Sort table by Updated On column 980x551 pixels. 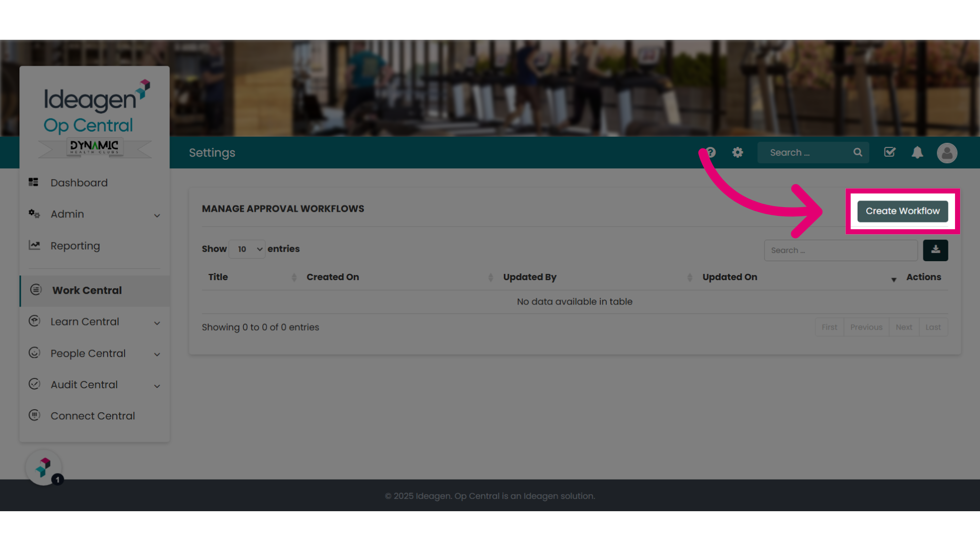[x=798, y=277]
